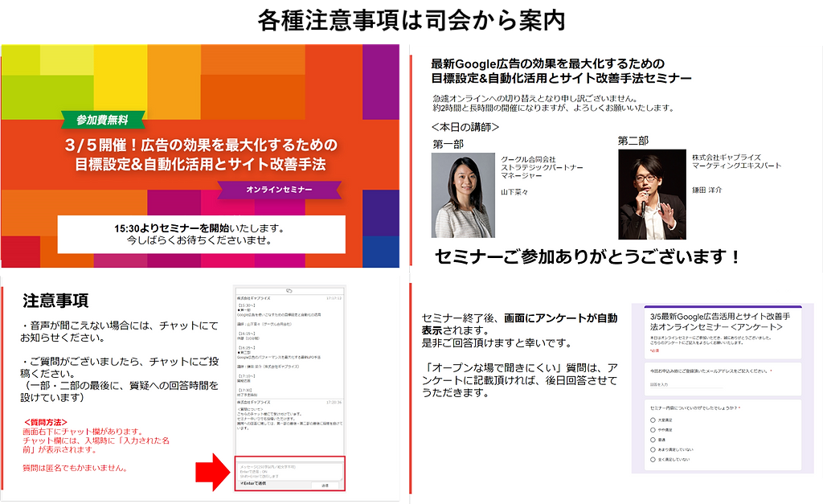Click the green 参加費無料 ribbon badge
The width and height of the screenshot is (823, 504).
click(x=103, y=121)
